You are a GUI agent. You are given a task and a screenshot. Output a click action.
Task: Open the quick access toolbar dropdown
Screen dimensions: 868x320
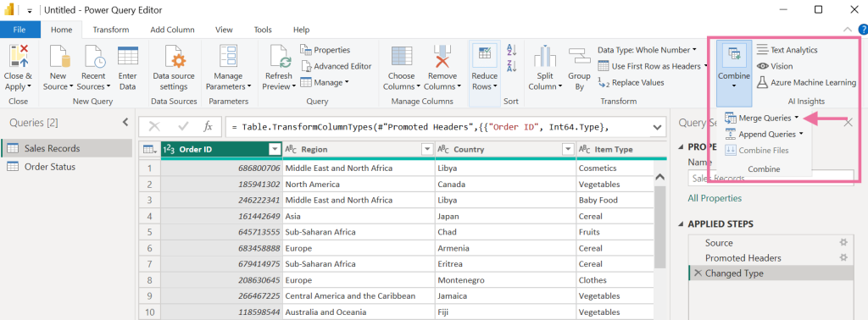point(30,10)
